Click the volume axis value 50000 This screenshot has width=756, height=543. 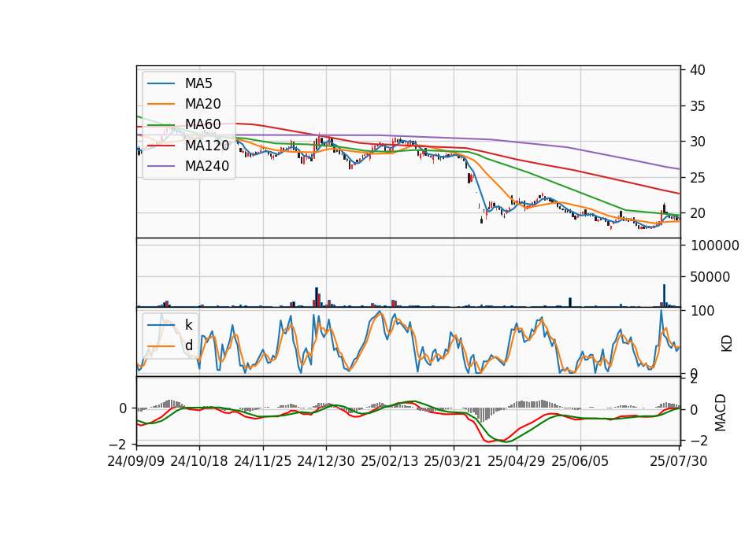pos(710,277)
